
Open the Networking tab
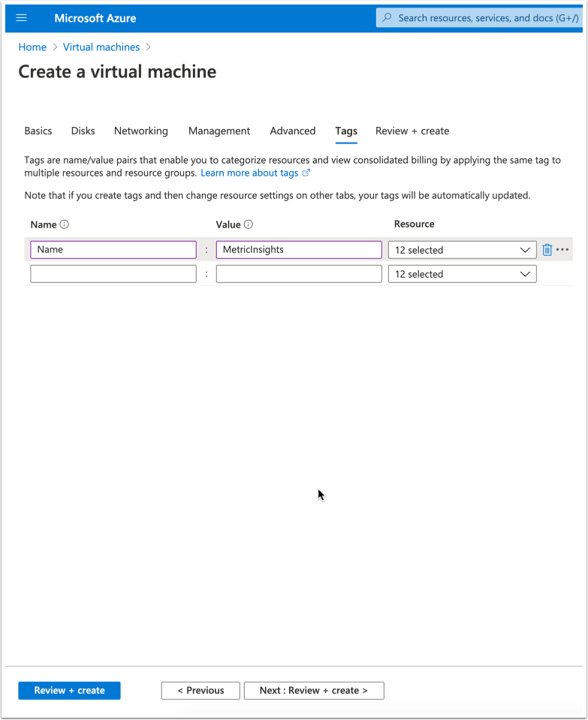141,131
